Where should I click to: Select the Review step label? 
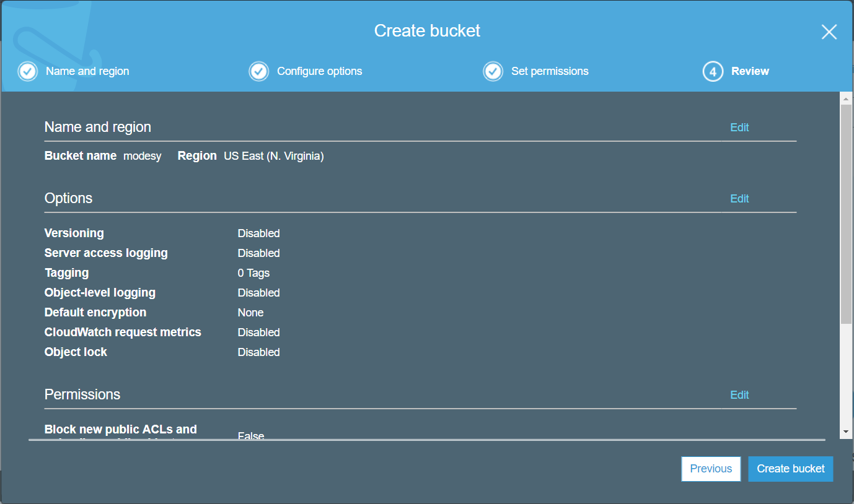[x=750, y=71]
